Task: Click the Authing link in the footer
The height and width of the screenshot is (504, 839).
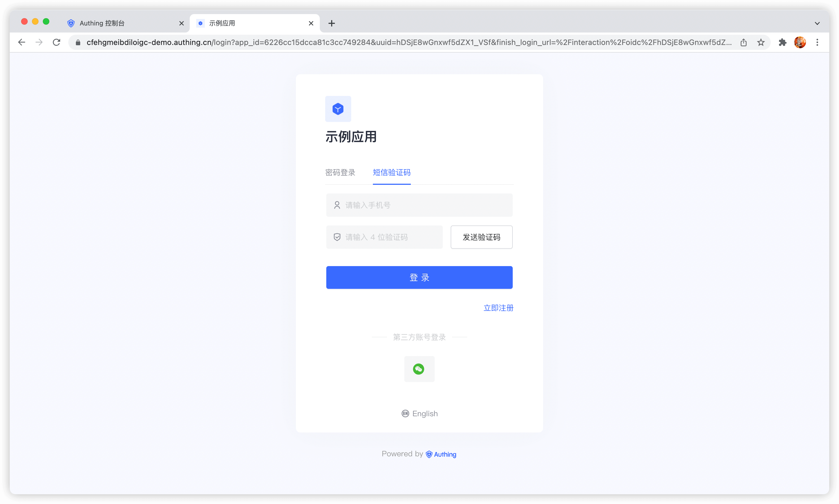Action: 441,454
